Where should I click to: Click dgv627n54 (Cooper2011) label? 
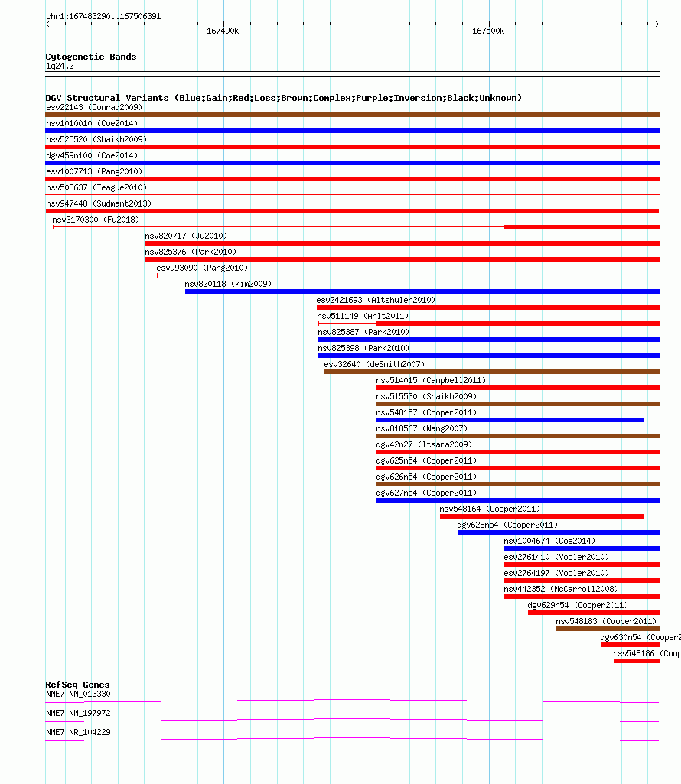(x=426, y=493)
